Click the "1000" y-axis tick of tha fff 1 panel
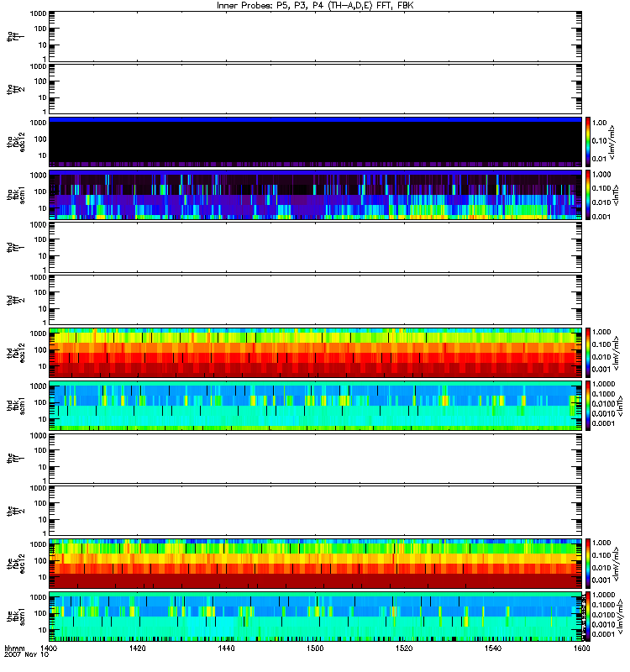630x672 pixels. pos(38,13)
